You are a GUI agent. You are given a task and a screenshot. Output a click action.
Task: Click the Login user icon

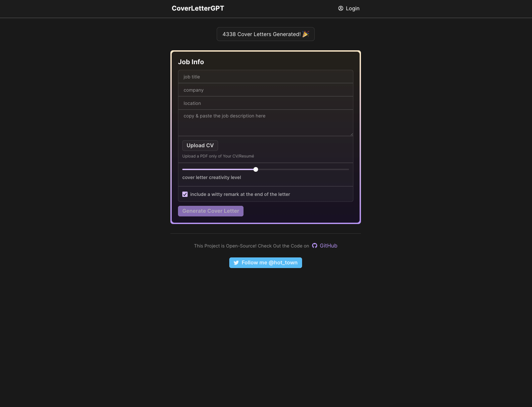341,8
